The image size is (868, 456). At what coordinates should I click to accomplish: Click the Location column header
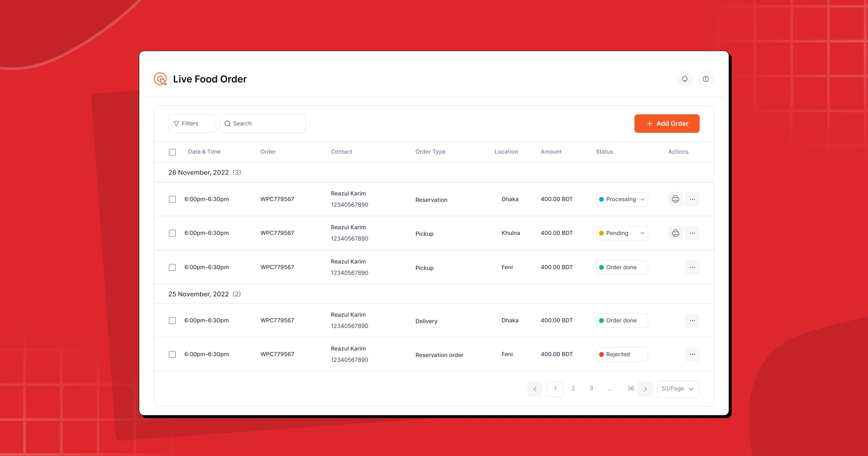506,152
